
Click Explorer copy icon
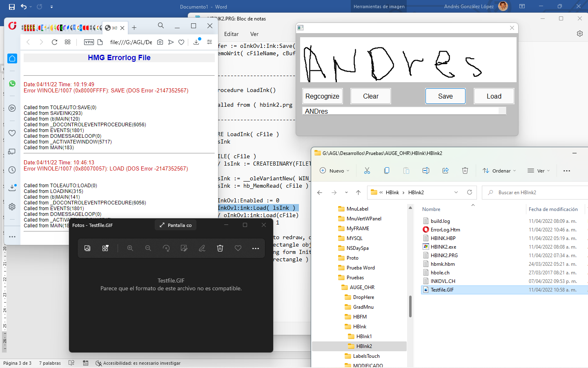tap(387, 171)
